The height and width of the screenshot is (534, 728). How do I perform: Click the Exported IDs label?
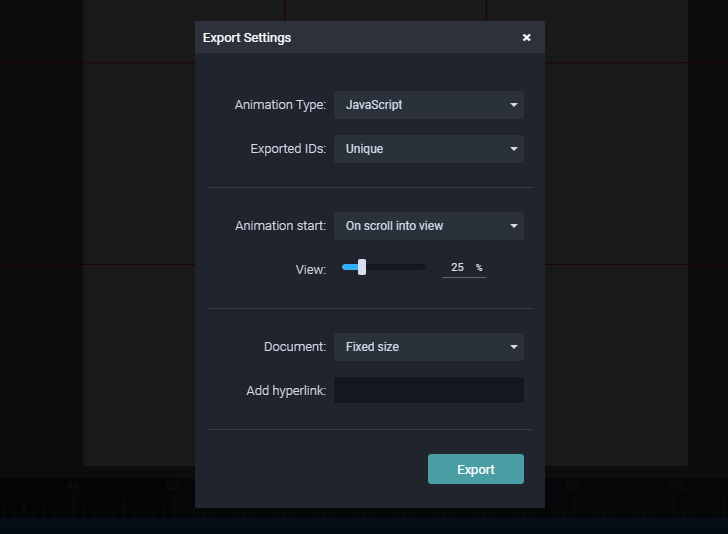pos(288,149)
